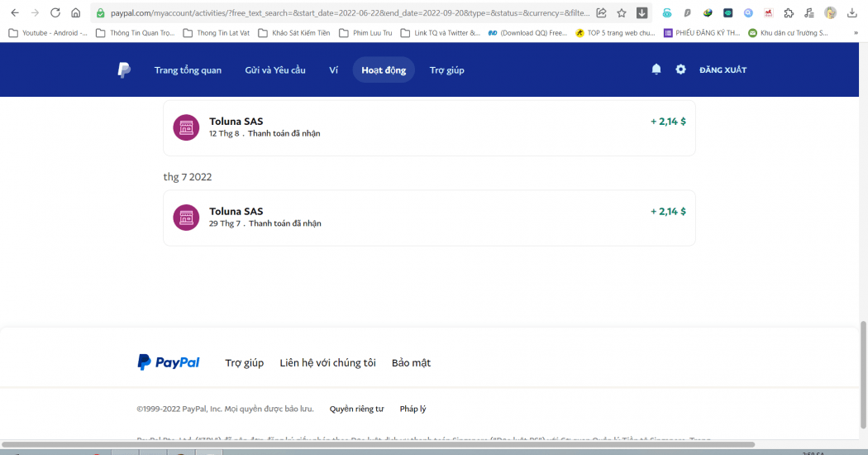The height and width of the screenshot is (455, 868).
Task: Open the Khảo Sát Kiếm Tiền bookmark folder
Action: click(294, 33)
